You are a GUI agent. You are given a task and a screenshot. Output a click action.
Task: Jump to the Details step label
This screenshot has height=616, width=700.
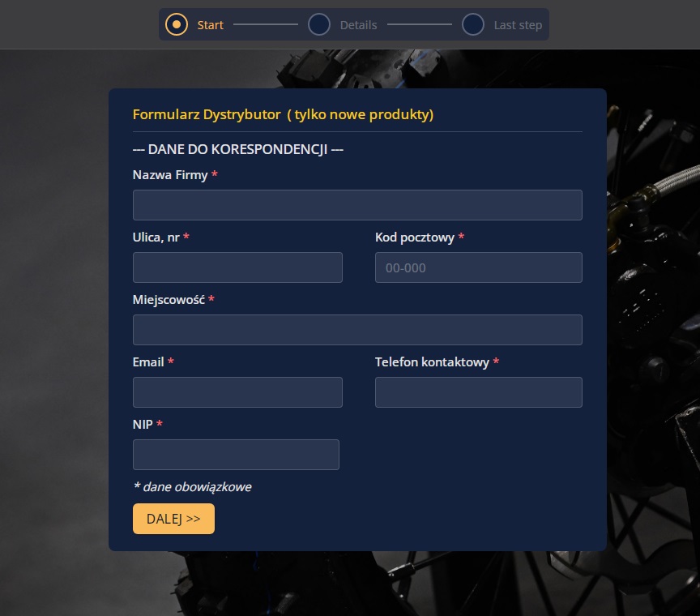(x=358, y=25)
